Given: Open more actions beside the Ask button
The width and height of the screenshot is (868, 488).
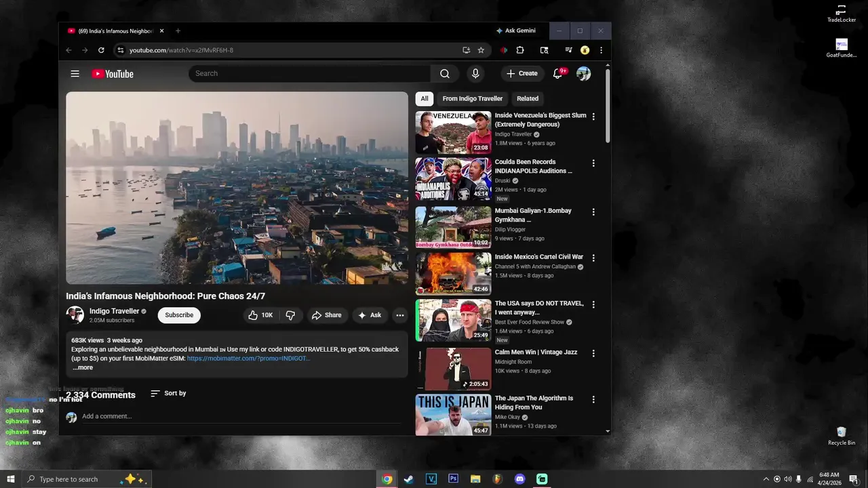Looking at the screenshot, I should (400, 315).
